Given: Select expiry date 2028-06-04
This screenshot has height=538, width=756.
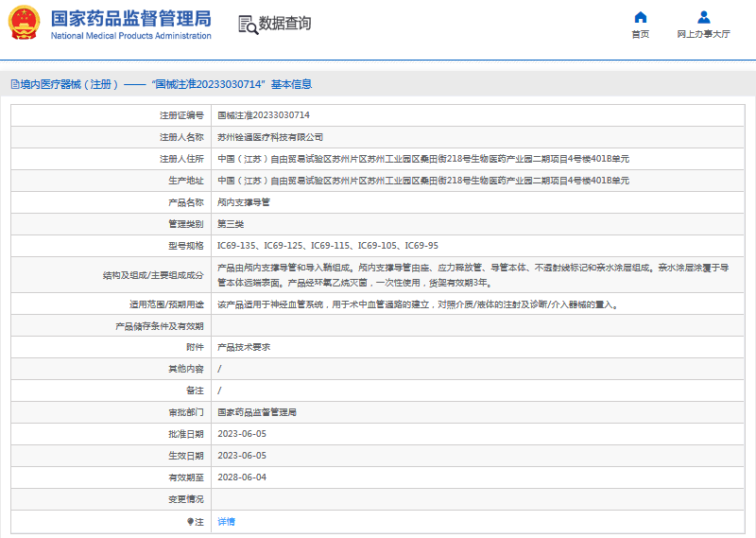Looking at the screenshot, I should tap(242, 477).
